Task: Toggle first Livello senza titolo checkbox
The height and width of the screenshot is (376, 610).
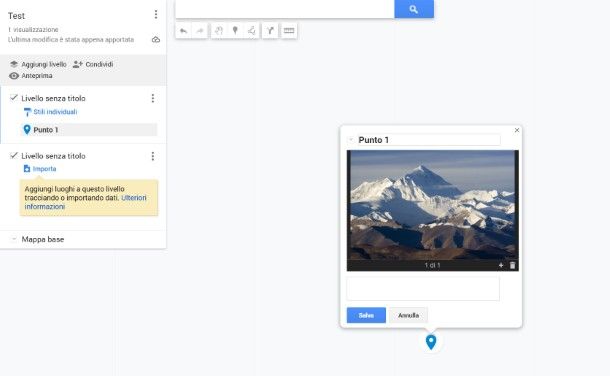Action: (14, 98)
